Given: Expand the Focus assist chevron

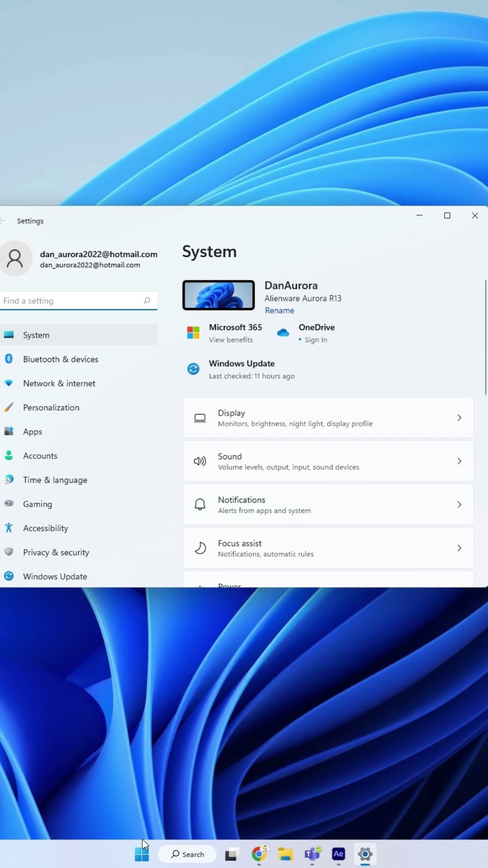Looking at the screenshot, I should 459,548.
